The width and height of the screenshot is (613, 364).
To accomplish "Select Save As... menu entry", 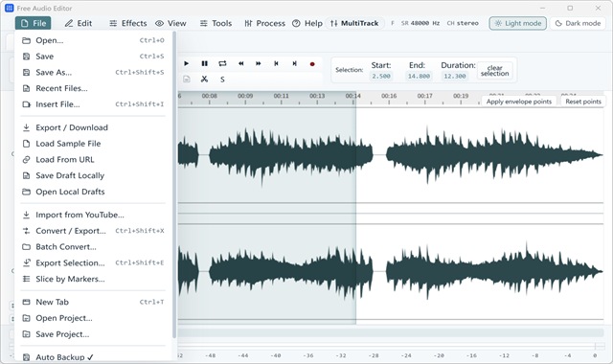I will [x=93, y=73].
